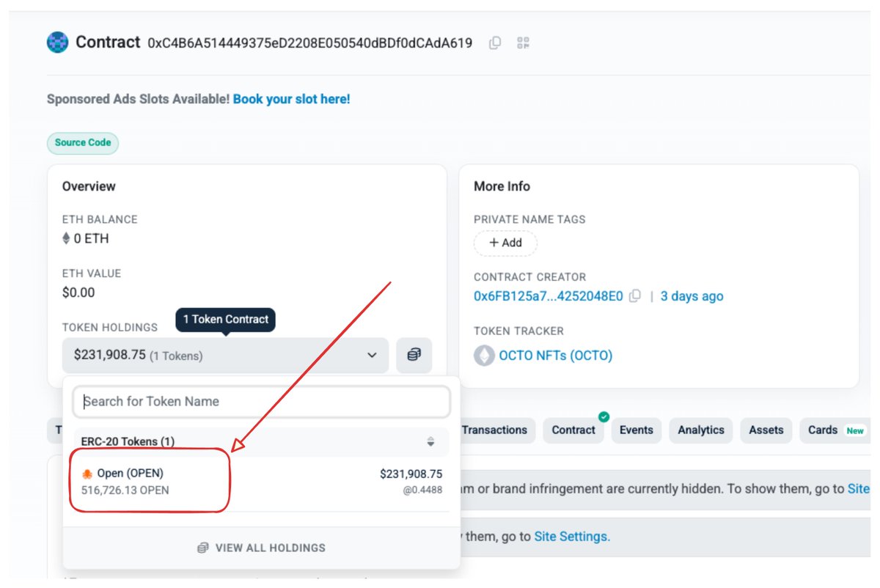This screenshot has height=588, width=880.
Task: Focus the Search for Token Name field
Action: [261, 402]
